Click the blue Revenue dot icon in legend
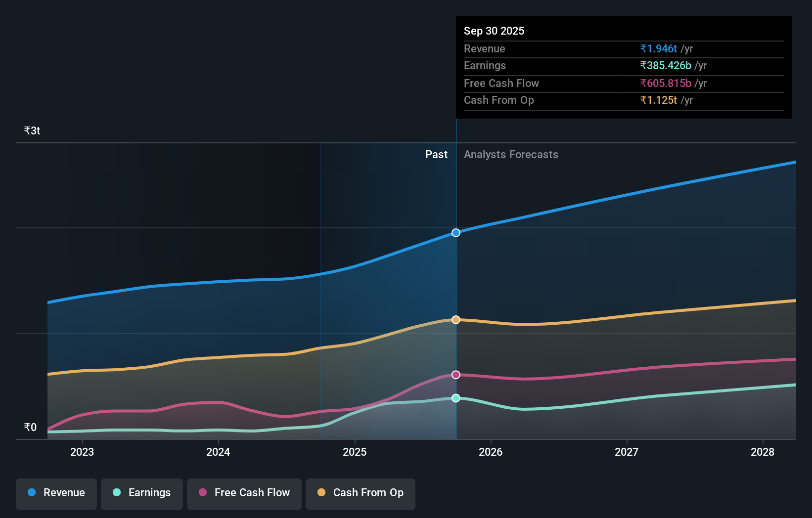This screenshot has height=518, width=812. (31, 493)
